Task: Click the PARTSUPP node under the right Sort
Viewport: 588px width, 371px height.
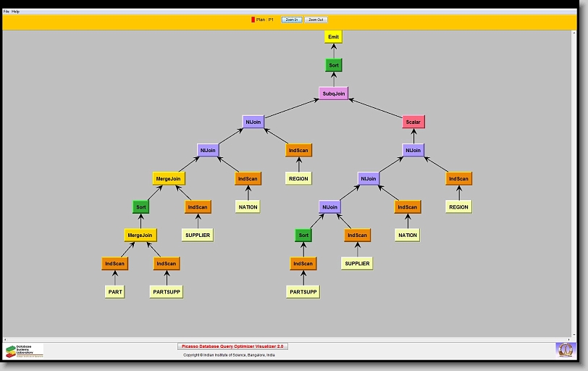Action: [303, 292]
